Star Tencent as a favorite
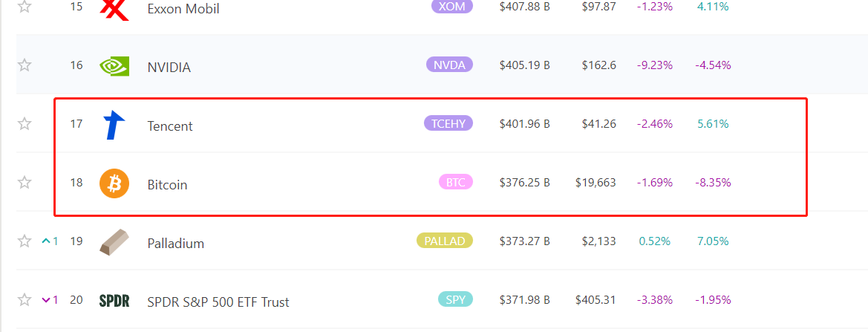Image resolution: width=868 pixels, height=332 pixels. coord(25,124)
